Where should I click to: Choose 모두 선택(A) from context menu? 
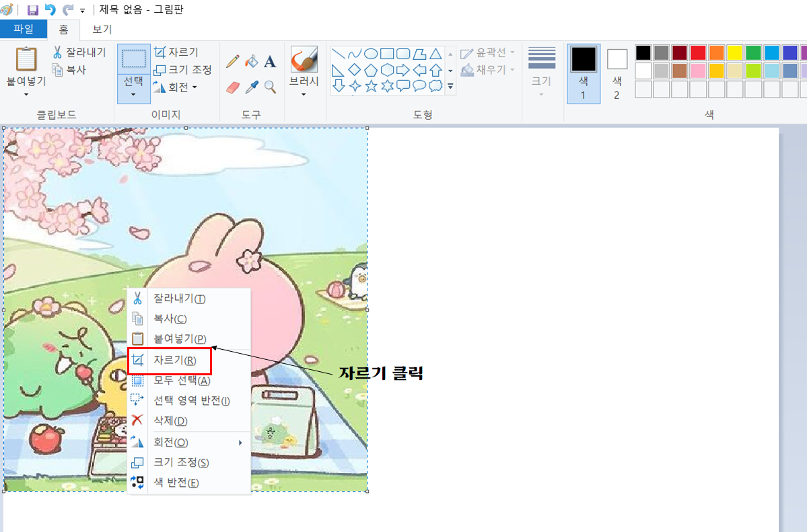coord(189,380)
